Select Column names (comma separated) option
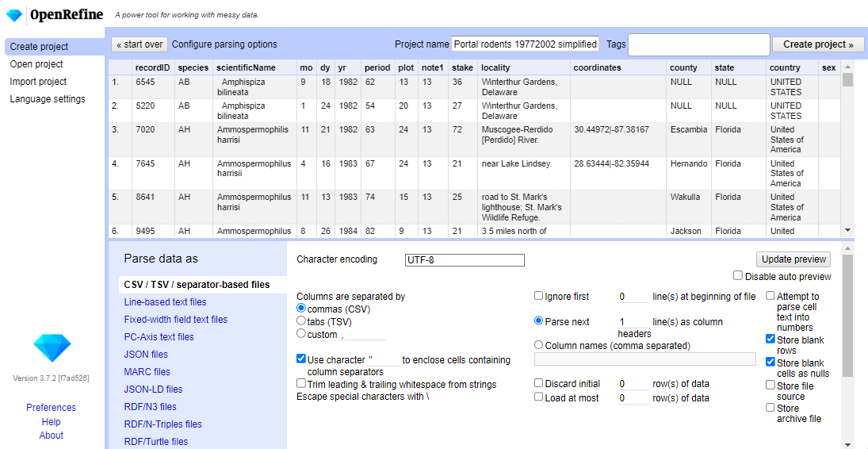Screen dimensions: 868x449 click(538, 345)
